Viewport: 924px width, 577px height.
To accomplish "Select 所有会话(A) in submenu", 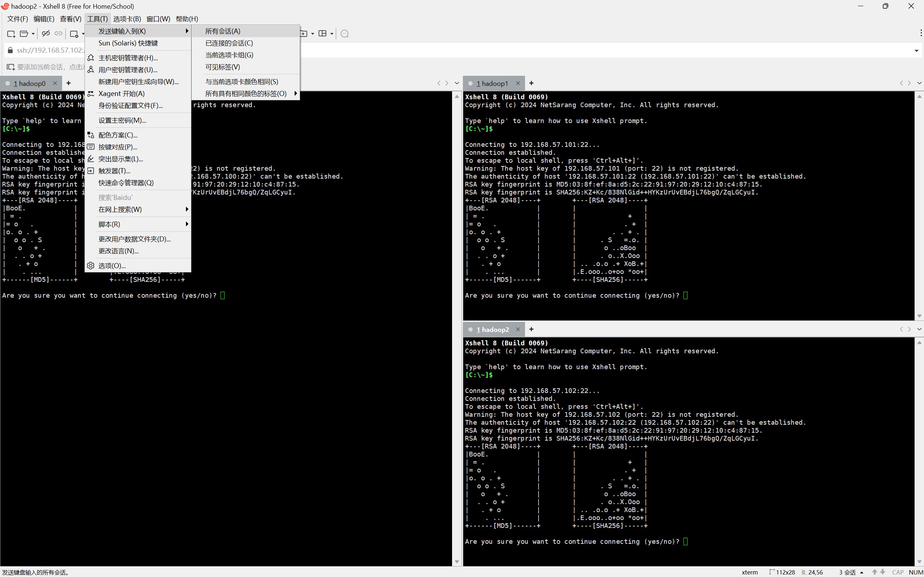I will click(222, 31).
